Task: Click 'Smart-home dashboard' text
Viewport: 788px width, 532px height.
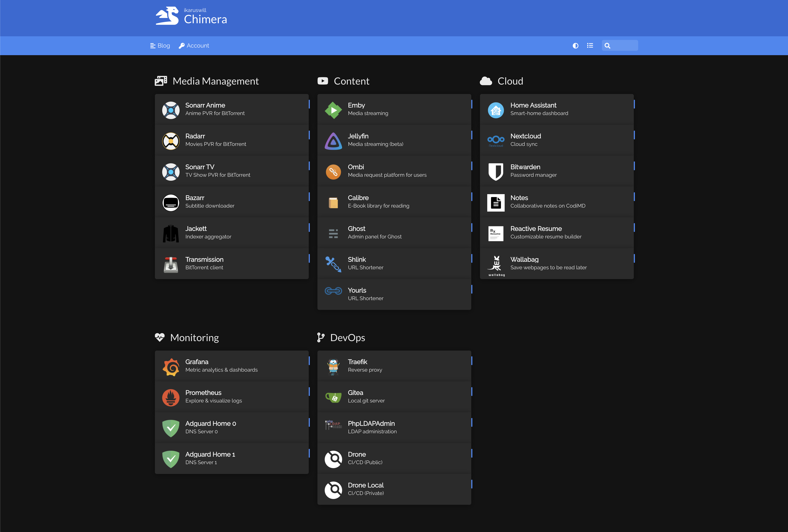Action: (539, 113)
